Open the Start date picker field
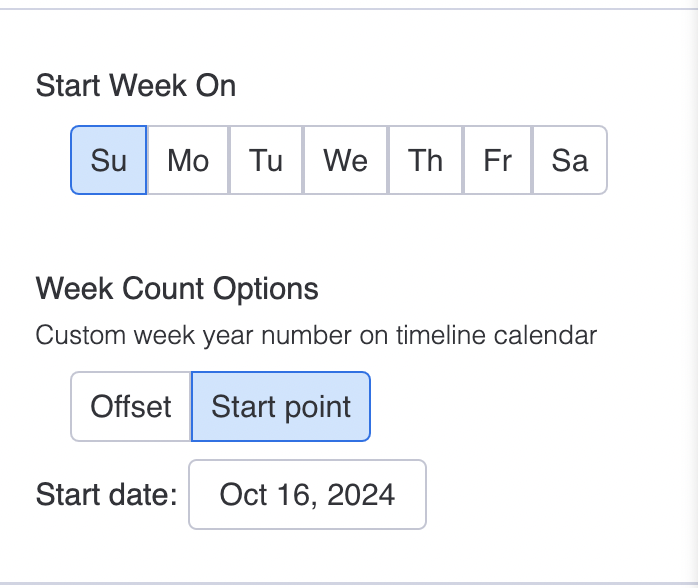698x588 pixels. point(307,494)
